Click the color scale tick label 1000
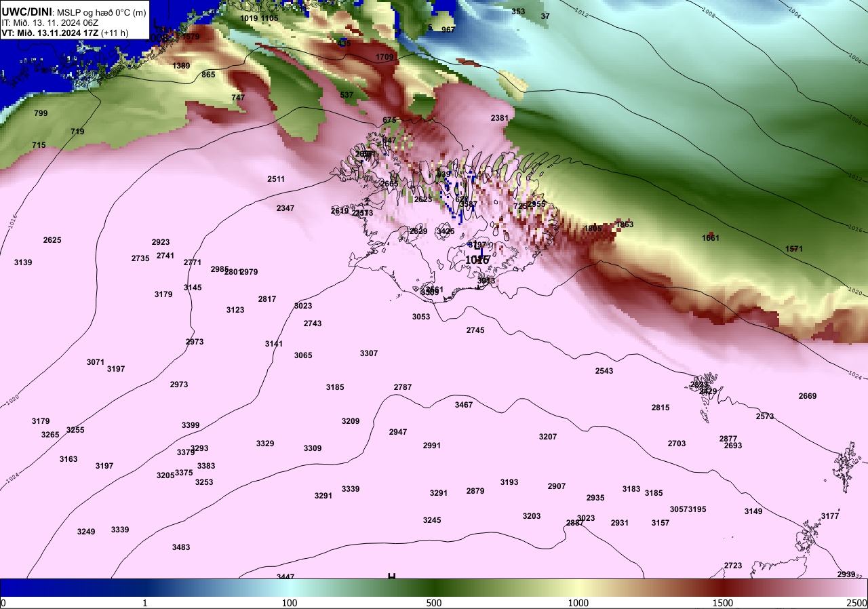 [578, 603]
